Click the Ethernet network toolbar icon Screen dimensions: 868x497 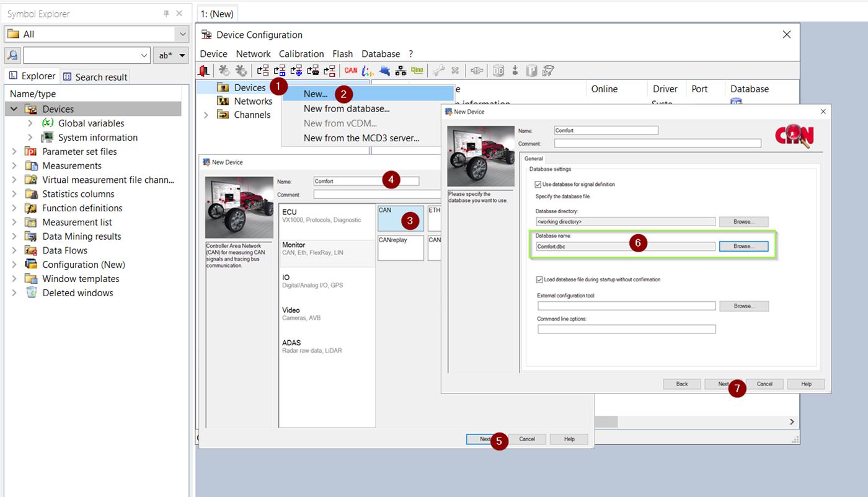(x=401, y=71)
